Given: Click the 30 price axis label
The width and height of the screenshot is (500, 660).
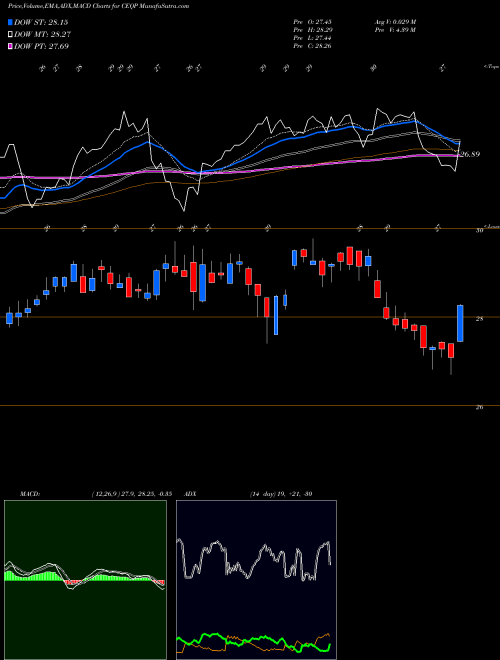Looking at the screenshot, I should (x=479, y=231).
